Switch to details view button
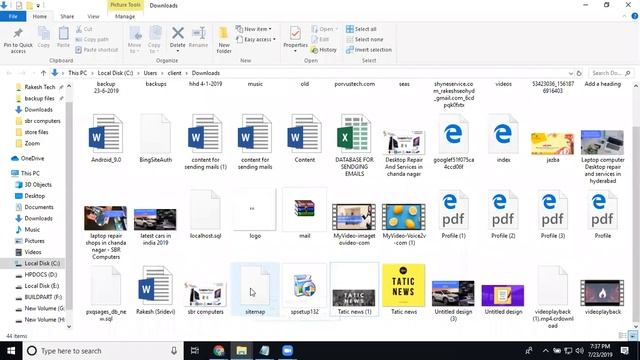The height and width of the screenshot is (360, 640). 623,336
